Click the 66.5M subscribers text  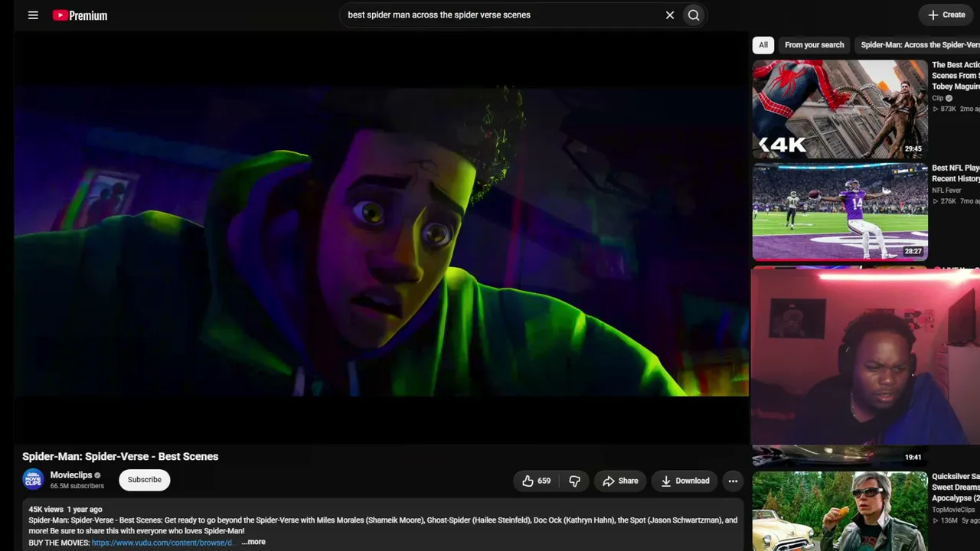click(77, 486)
